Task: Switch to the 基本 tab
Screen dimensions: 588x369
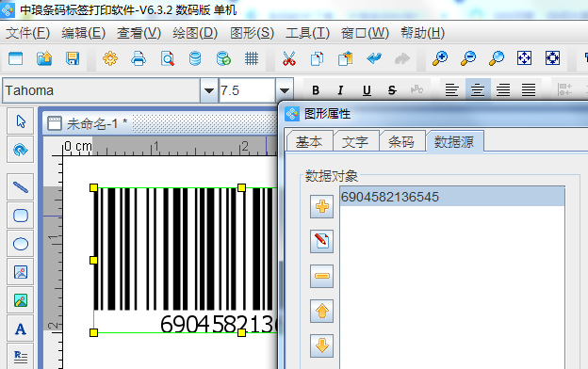Action: click(x=309, y=142)
